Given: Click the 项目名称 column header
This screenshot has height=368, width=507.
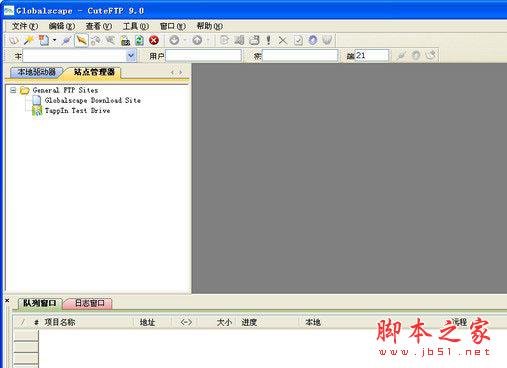Looking at the screenshot, I should [60, 322].
